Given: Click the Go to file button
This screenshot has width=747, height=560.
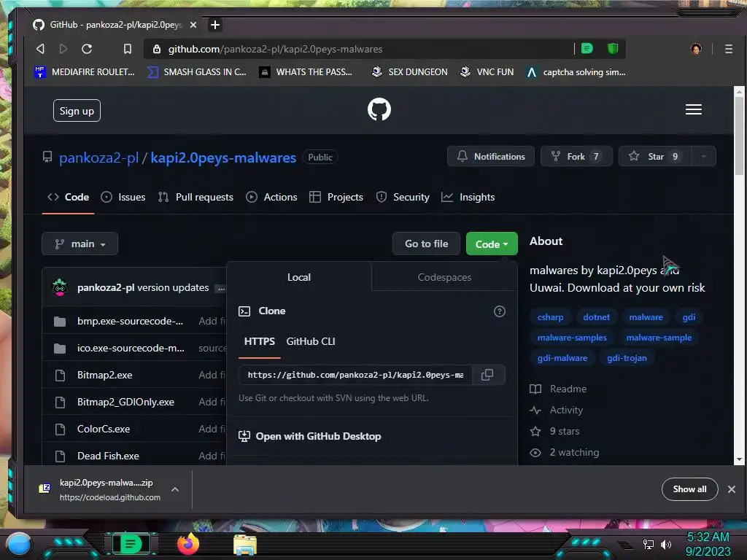Looking at the screenshot, I should (x=426, y=244).
